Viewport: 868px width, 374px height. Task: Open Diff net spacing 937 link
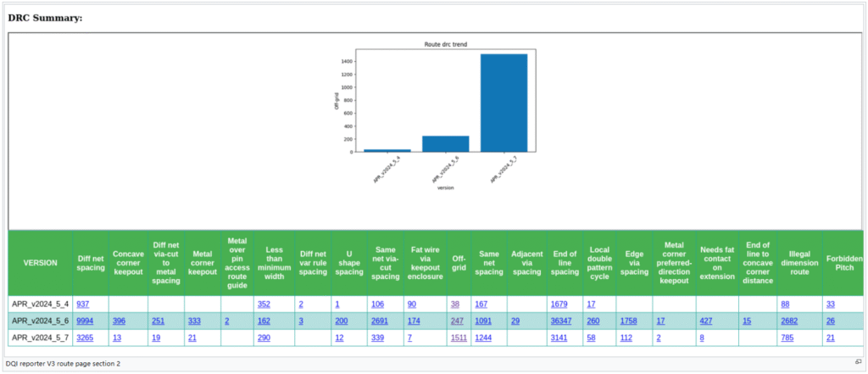tap(83, 304)
